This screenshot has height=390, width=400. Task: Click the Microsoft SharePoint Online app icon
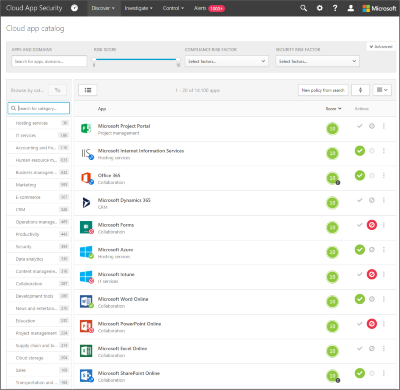tap(86, 375)
